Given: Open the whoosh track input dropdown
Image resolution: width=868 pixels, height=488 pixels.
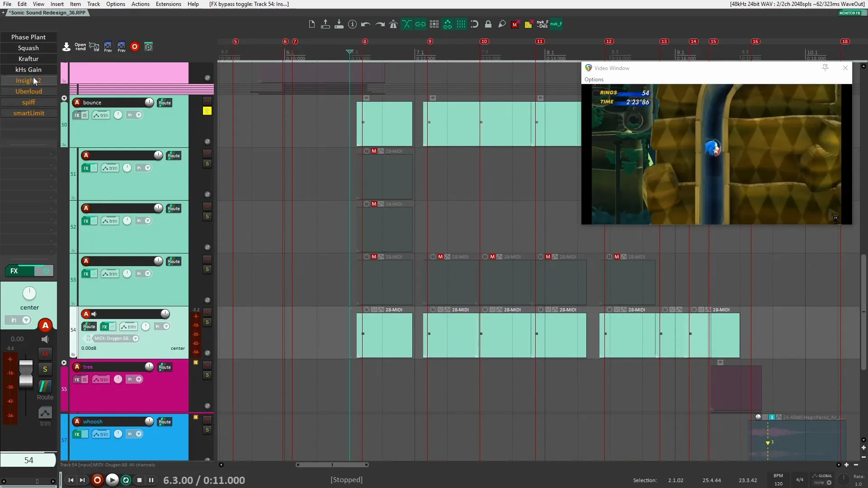Looking at the screenshot, I should tap(139, 434).
